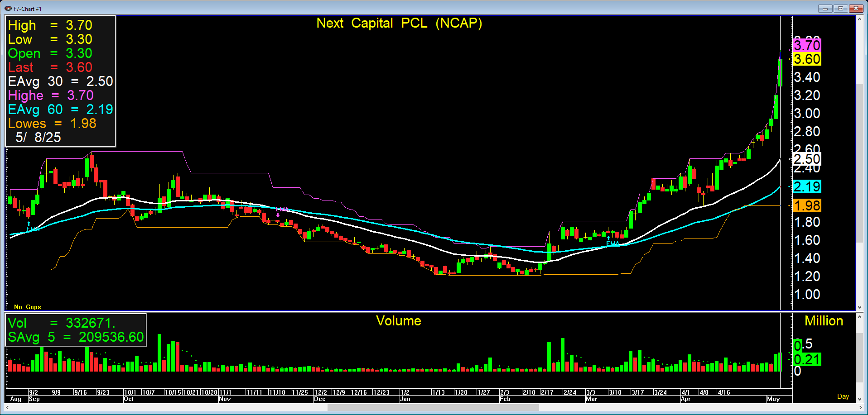
Task: Click the 2/17 date marker on time axis
Action: click(547, 392)
